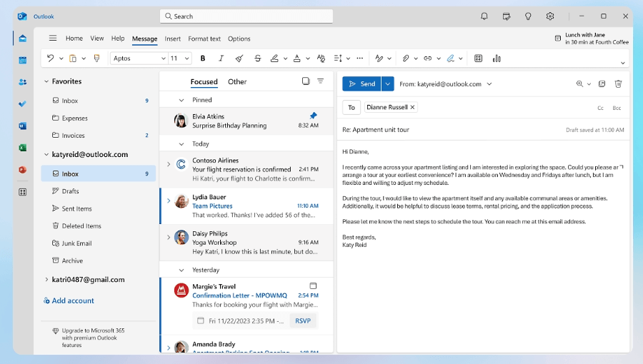
Task: Click the Add account link
Action: pyautogui.click(x=73, y=300)
